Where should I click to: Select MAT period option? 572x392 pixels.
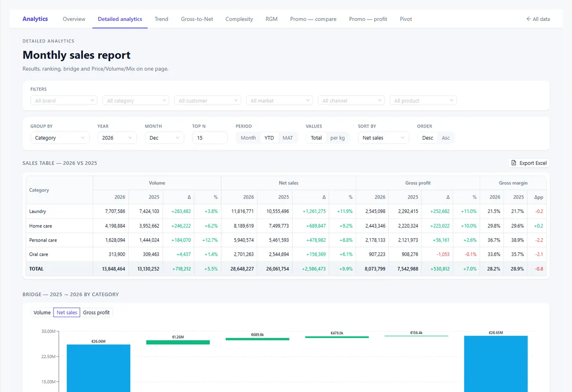tap(288, 138)
